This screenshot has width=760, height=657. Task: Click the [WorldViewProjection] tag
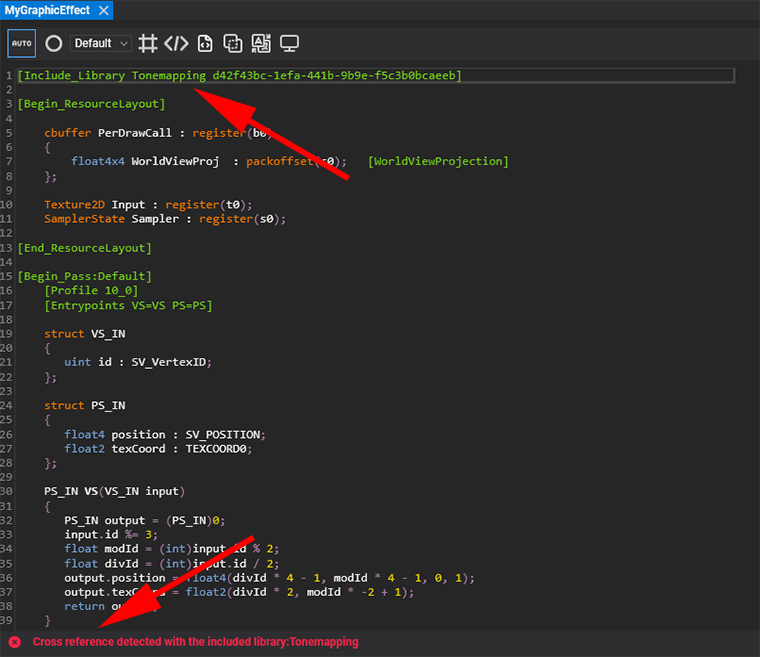tap(438, 161)
